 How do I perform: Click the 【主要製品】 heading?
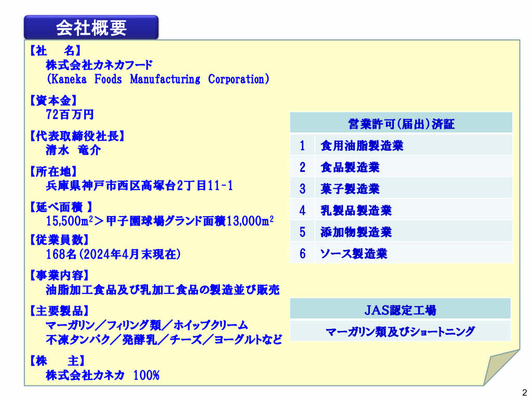(x=59, y=311)
